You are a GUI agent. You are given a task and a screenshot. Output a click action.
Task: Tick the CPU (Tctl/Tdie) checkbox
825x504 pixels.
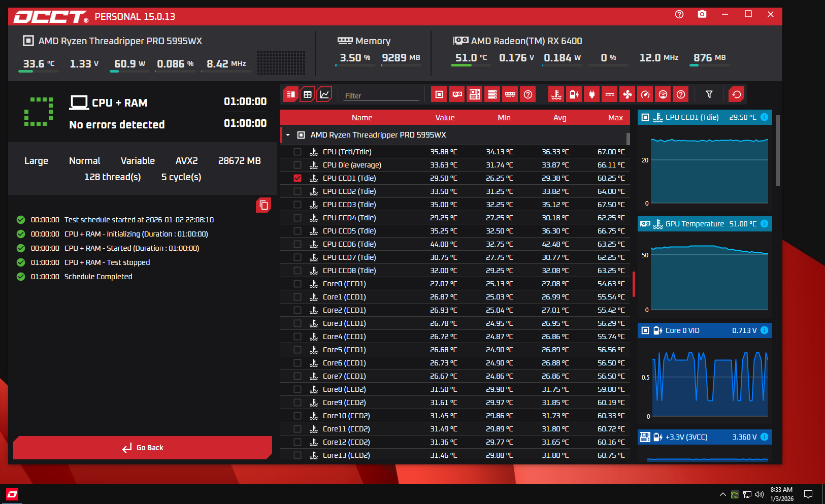click(x=298, y=152)
